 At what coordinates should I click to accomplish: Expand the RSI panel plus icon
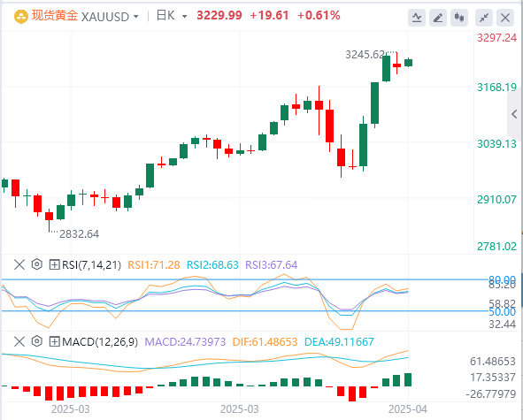tap(54, 265)
